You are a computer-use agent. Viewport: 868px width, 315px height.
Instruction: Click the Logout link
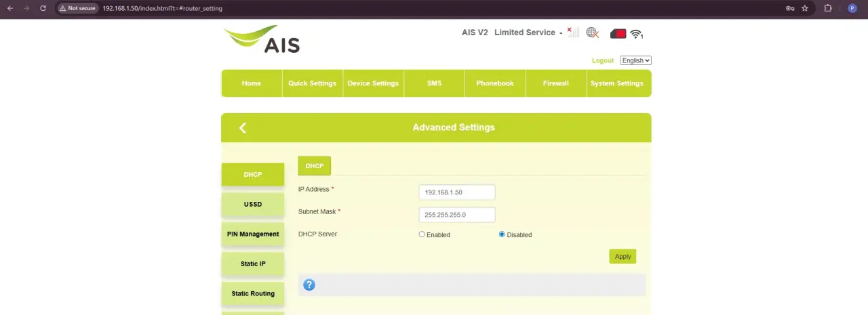[x=603, y=60]
